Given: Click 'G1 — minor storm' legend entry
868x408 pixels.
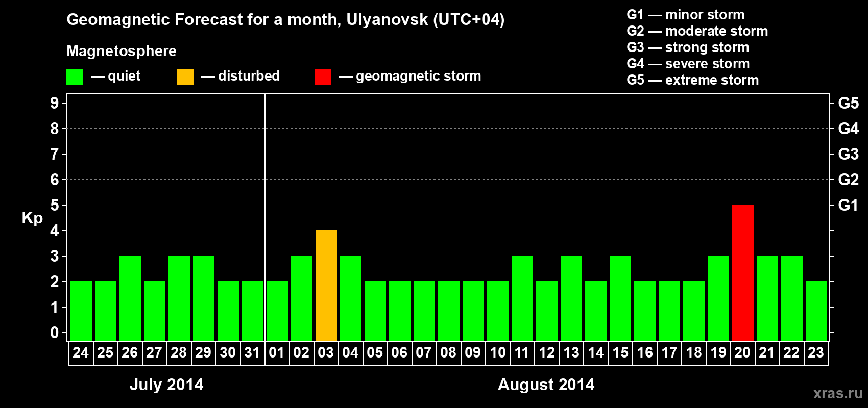Looking at the screenshot, I should pyautogui.click(x=686, y=15).
